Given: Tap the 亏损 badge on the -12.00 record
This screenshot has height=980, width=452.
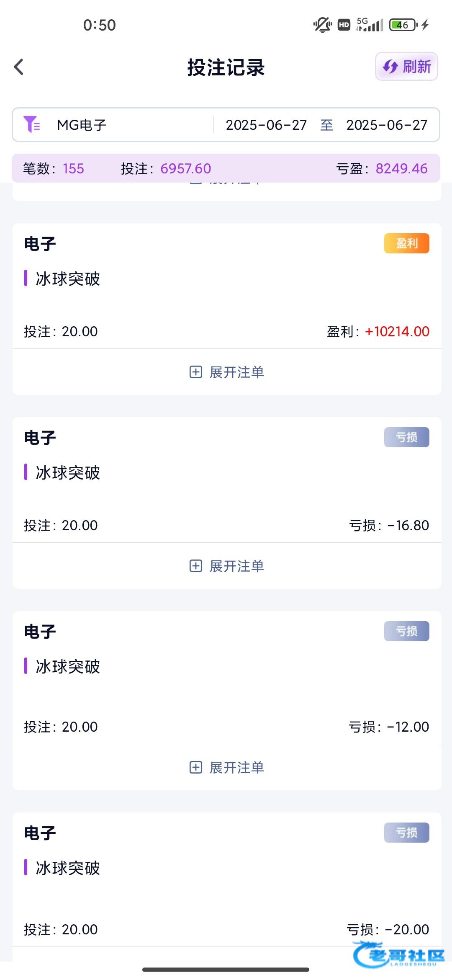Looking at the screenshot, I should [406, 631].
